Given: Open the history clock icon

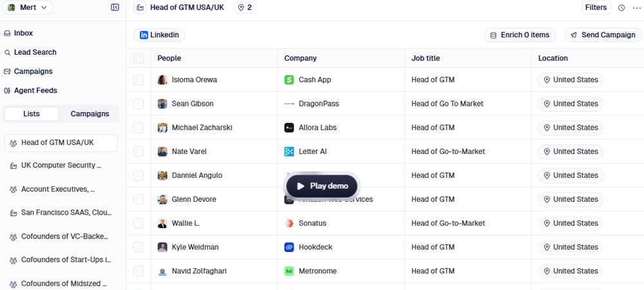Looking at the screenshot, I should point(621,8).
